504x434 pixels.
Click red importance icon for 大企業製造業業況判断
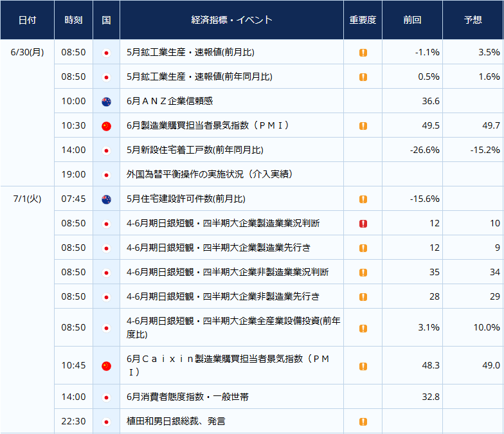pos(363,224)
